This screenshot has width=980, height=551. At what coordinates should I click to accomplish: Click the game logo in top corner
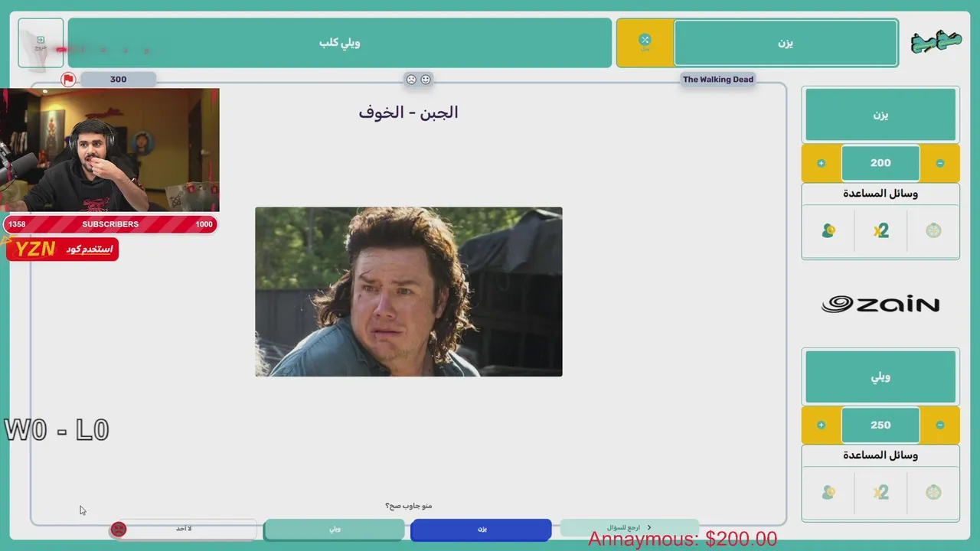(x=936, y=42)
